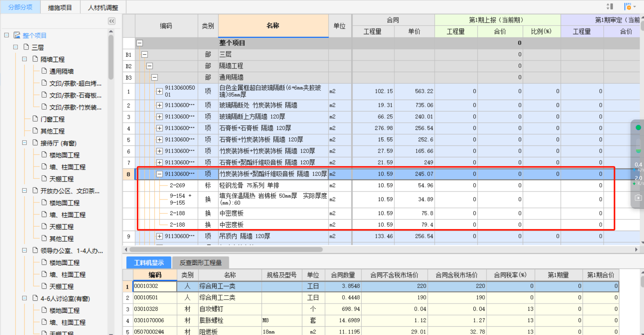This screenshot has width=644, height=335.
Task: Switch to the 措施项目 tab
Action: pos(60,8)
